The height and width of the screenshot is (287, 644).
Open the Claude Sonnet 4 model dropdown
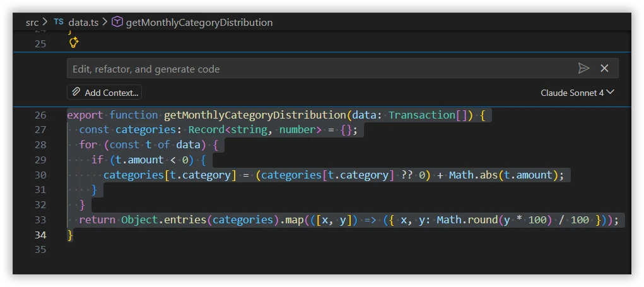(577, 93)
